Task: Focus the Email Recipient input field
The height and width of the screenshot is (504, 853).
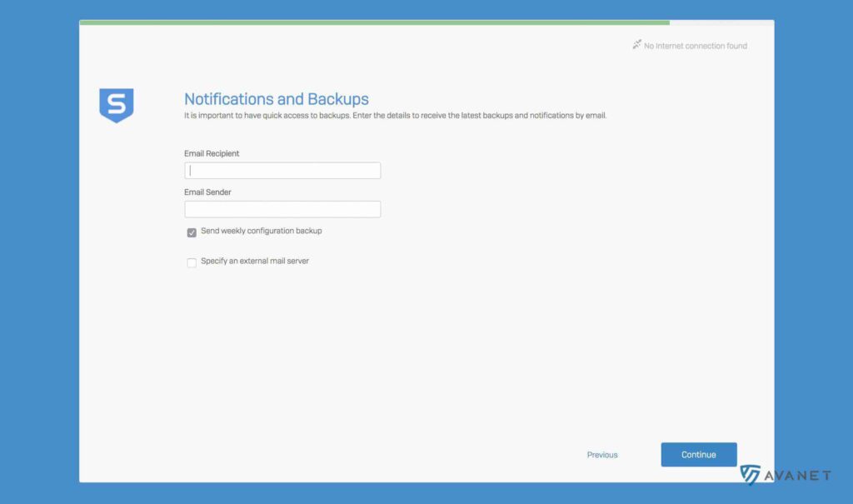Action: click(x=282, y=170)
